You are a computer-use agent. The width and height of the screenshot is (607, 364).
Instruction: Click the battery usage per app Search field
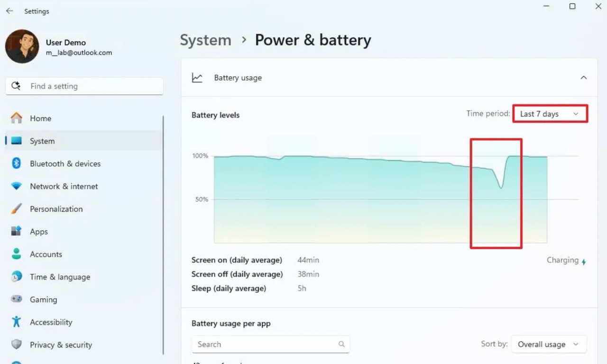click(x=271, y=345)
